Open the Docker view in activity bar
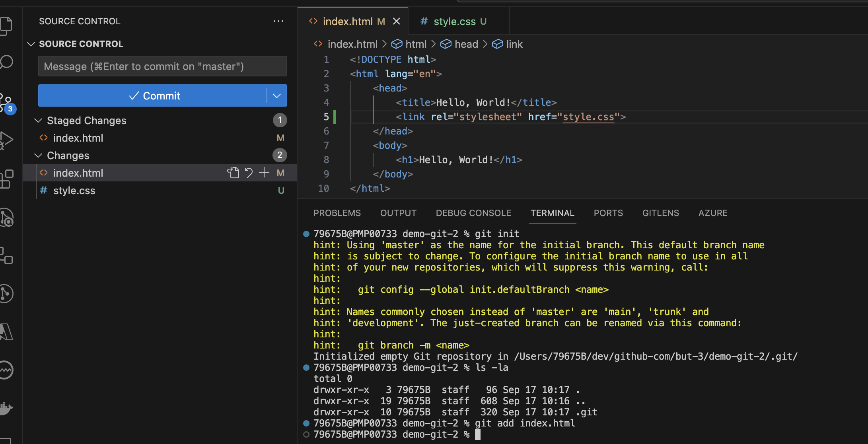Screen dimensions: 868x444 (x=6, y=408)
